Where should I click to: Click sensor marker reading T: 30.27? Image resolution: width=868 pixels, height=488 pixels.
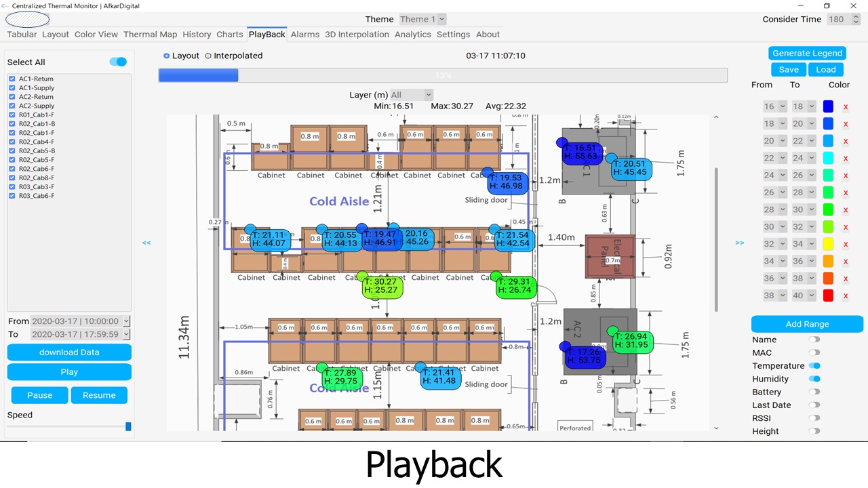coord(382,286)
